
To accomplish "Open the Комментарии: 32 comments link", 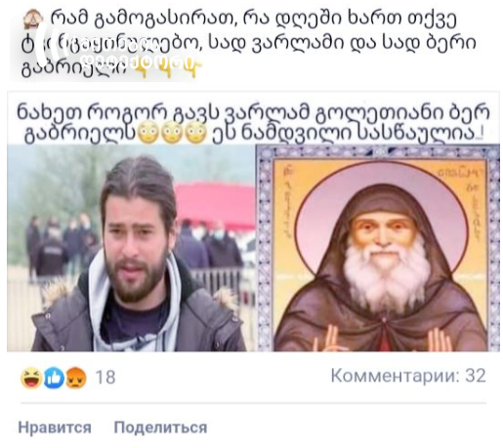I will (408, 376).
